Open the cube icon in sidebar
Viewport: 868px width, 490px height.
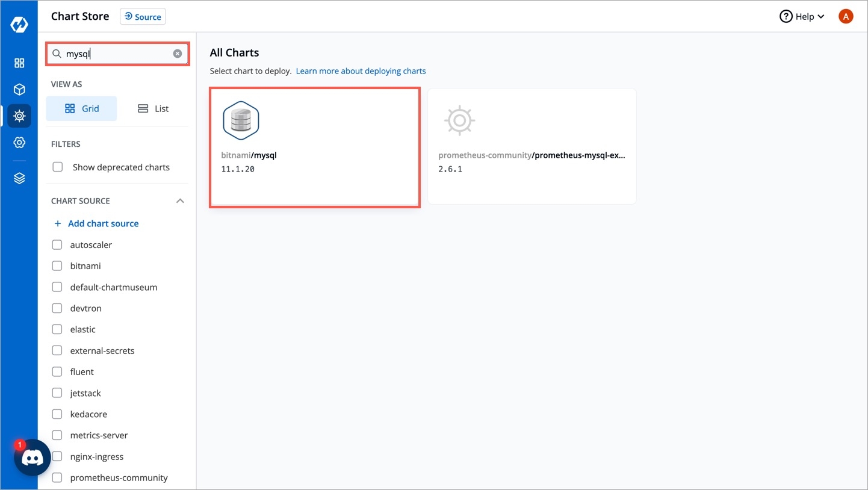pos(19,90)
